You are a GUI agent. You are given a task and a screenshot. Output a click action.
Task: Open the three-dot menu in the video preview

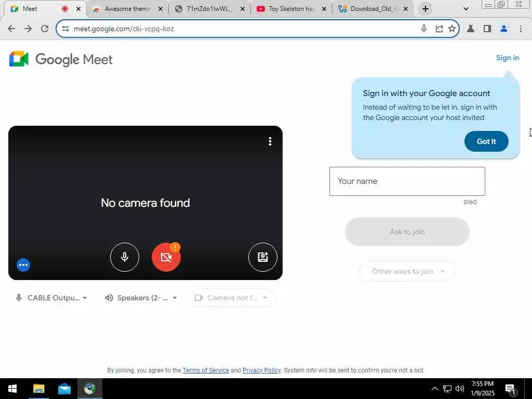(x=270, y=141)
